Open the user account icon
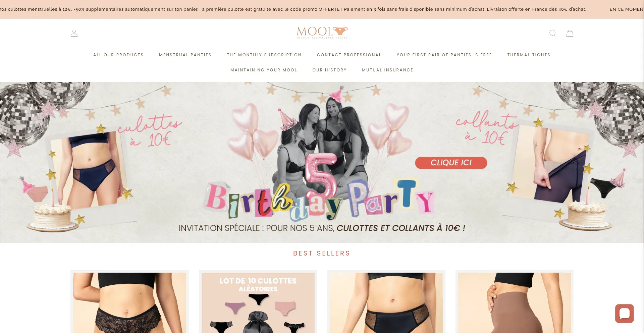The image size is (644, 333). pyautogui.click(x=74, y=33)
